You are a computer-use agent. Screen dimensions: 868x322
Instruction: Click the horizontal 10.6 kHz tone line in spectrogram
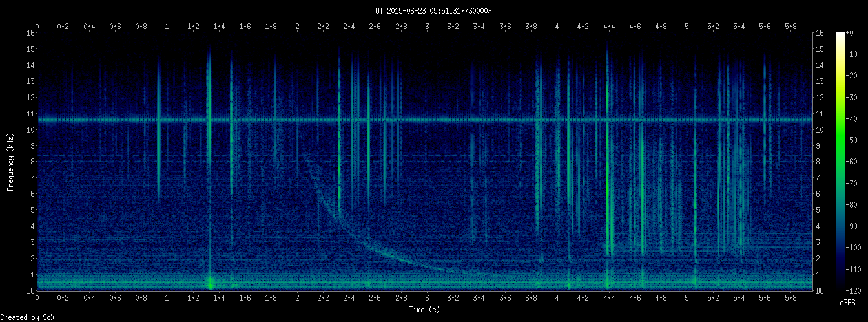coord(425,120)
